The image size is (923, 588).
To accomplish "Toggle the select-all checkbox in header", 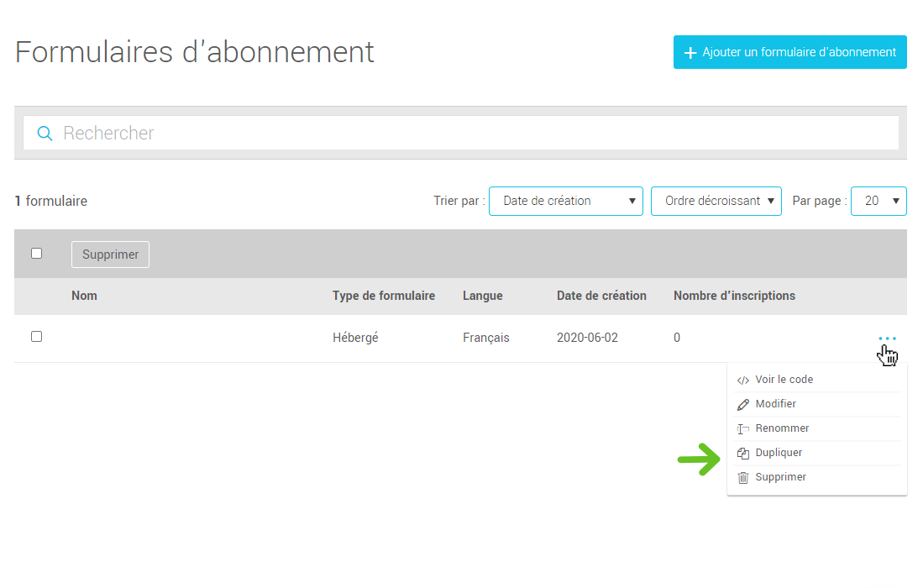I will 36,253.
